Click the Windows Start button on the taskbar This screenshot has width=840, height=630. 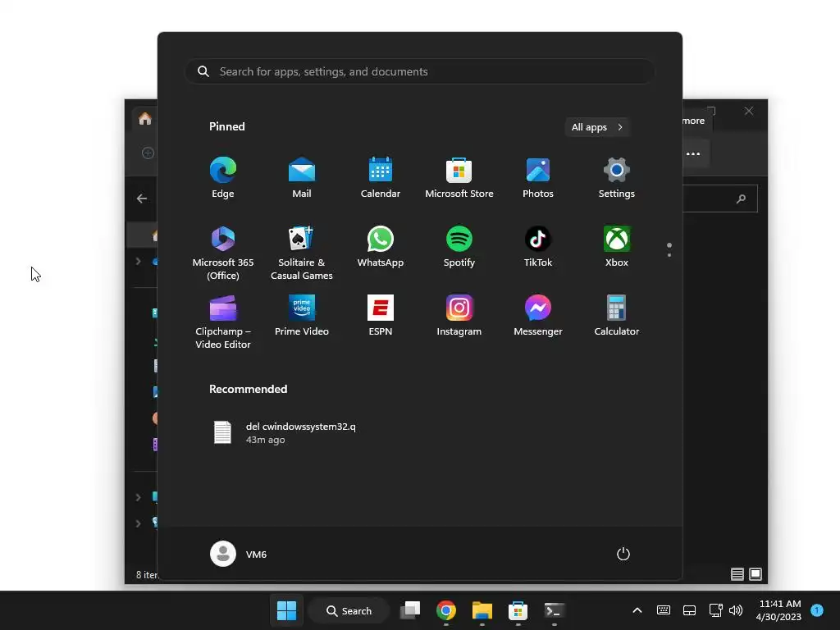pyautogui.click(x=286, y=610)
